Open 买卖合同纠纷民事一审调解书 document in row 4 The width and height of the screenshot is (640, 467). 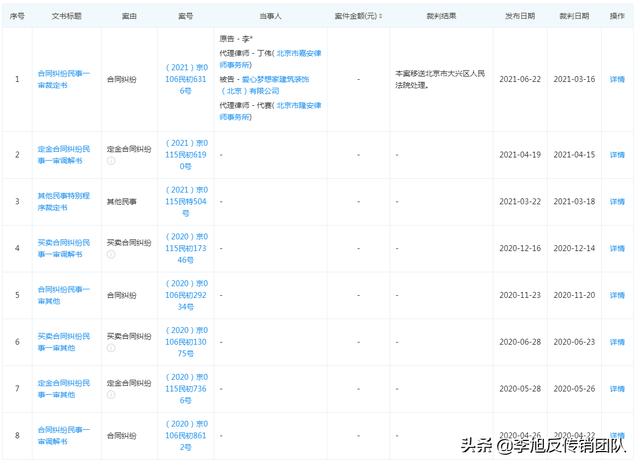click(64, 248)
